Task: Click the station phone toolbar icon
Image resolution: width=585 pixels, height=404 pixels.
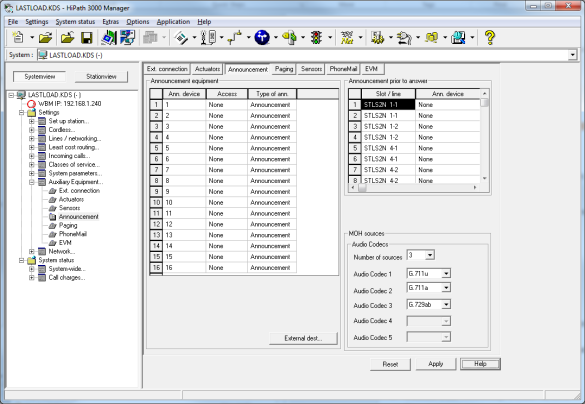Action: pyautogui.click(x=209, y=38)
